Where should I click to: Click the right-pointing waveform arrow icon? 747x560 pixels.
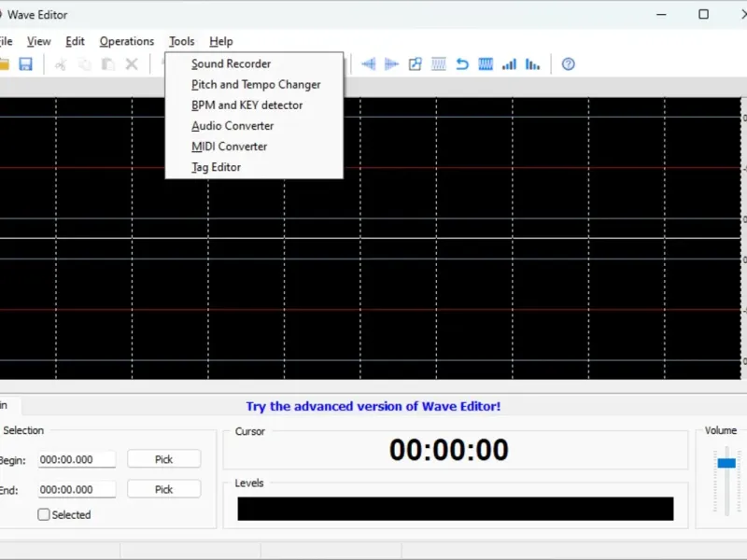point(392,64)
